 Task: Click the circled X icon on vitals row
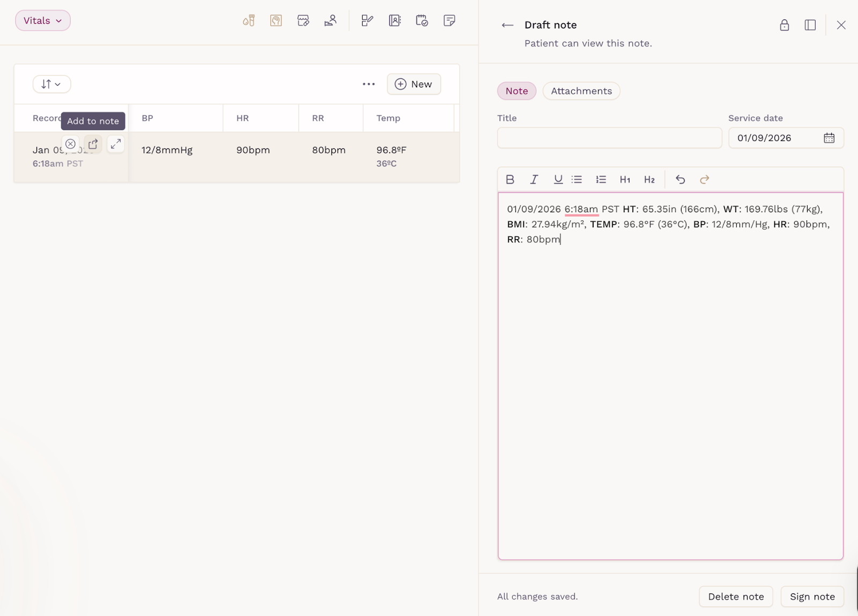70,144
